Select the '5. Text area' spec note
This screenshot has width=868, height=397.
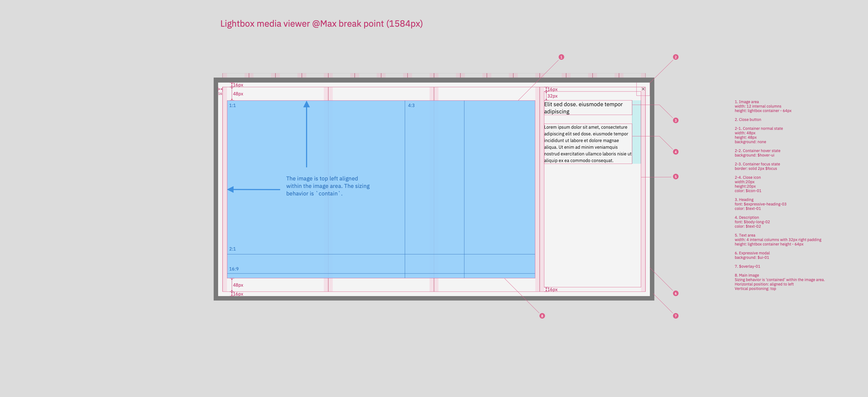click(x=745, y=235)
